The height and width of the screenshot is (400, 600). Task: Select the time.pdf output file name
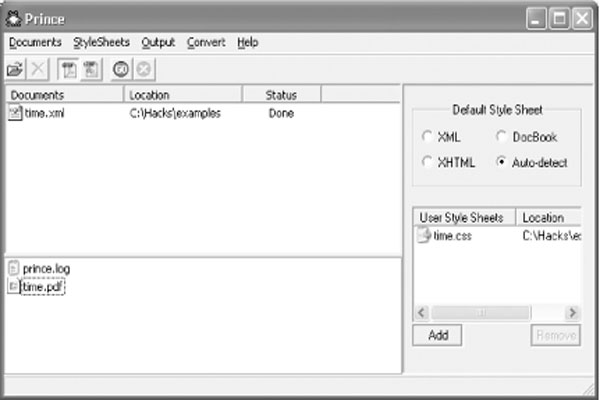click(x=42, y=287)
